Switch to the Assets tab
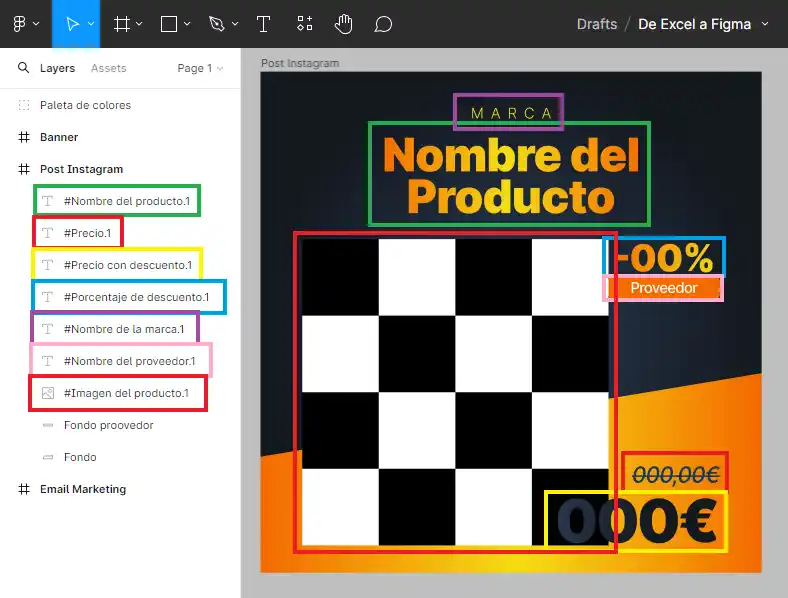 coord(108,68)
